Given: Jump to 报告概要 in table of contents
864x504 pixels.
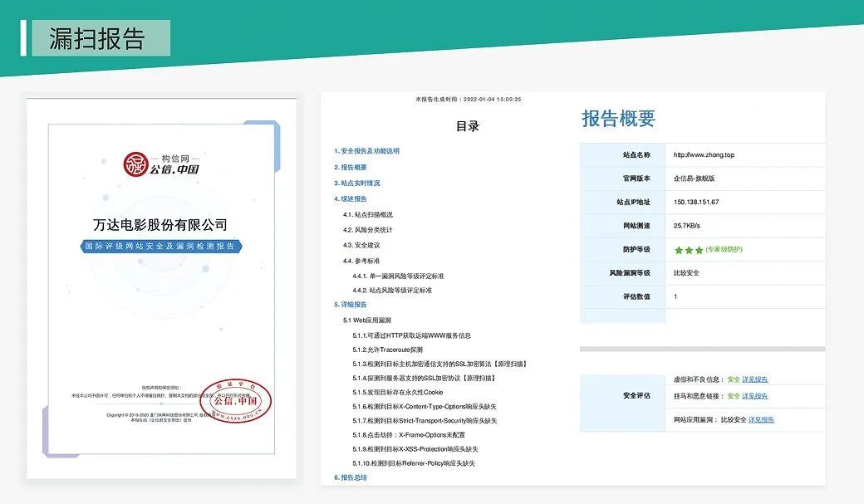Looking at the screenshot, I should pyautogui.click(x=350, y=167).
